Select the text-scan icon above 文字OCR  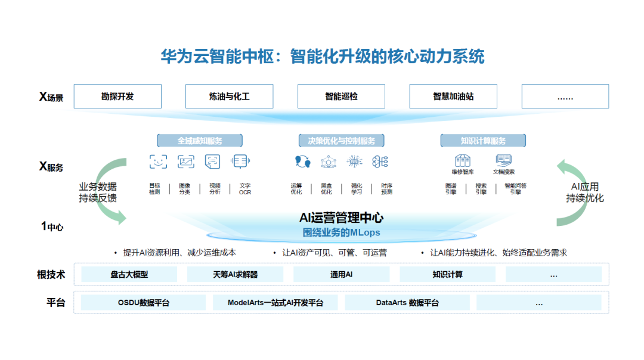tap(240, 161)
